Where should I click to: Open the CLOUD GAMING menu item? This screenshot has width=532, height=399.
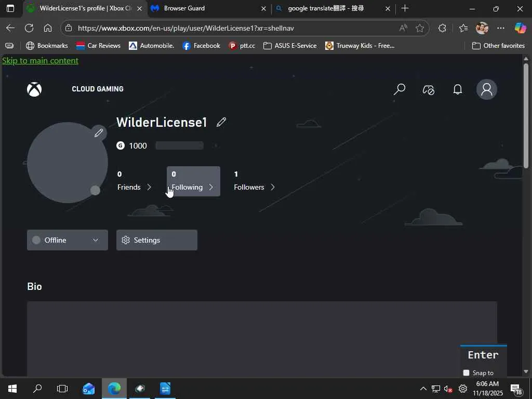(x=98, y=89)
